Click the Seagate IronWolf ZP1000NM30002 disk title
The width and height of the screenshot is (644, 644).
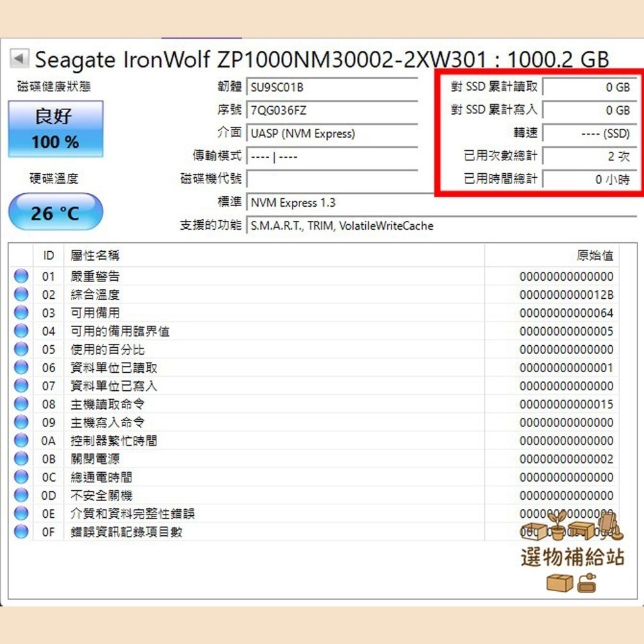[321, 59]
